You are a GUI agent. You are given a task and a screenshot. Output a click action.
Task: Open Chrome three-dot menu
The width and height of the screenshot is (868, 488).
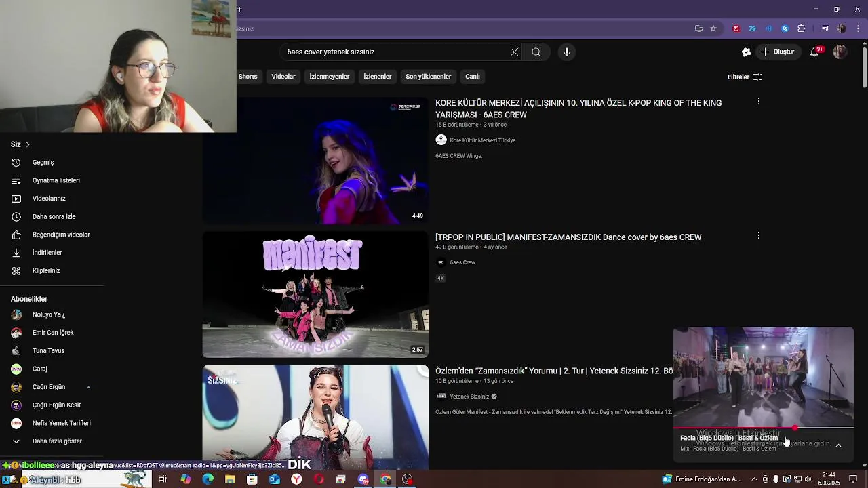858,28
